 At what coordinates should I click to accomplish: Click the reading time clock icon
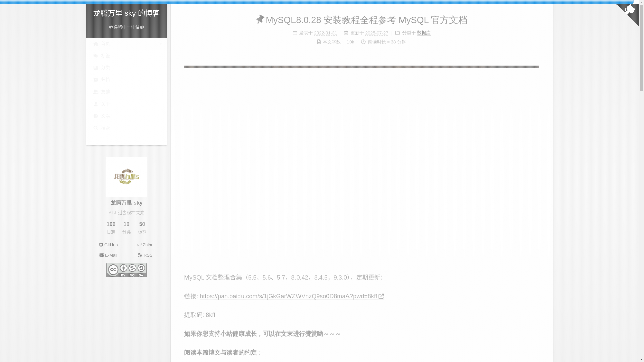point(363,42)
